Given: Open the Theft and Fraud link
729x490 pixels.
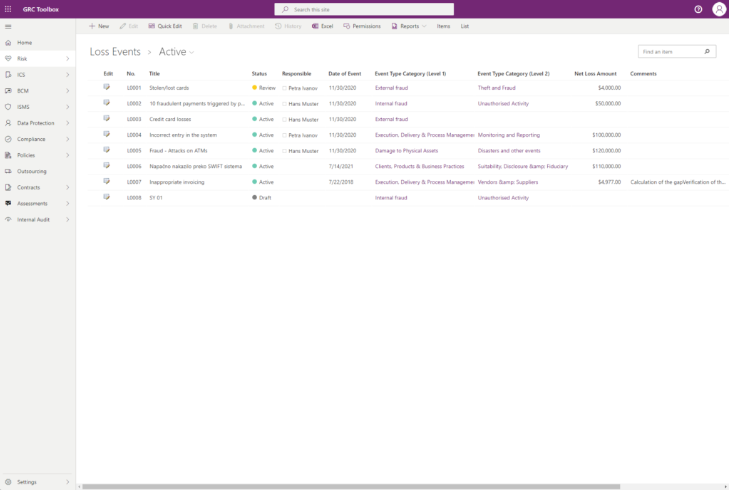Looking at the screenshot, I should pos(497,88).
